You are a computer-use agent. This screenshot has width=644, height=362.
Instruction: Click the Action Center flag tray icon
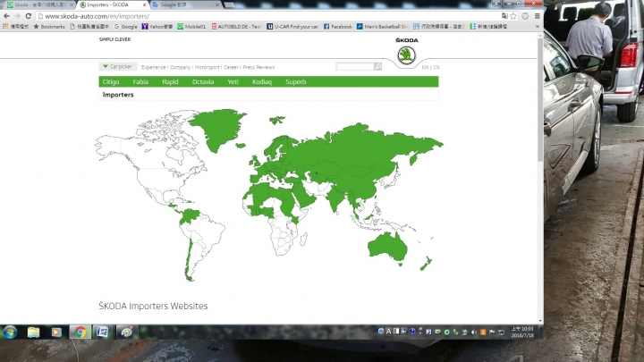tap(492, 332)
